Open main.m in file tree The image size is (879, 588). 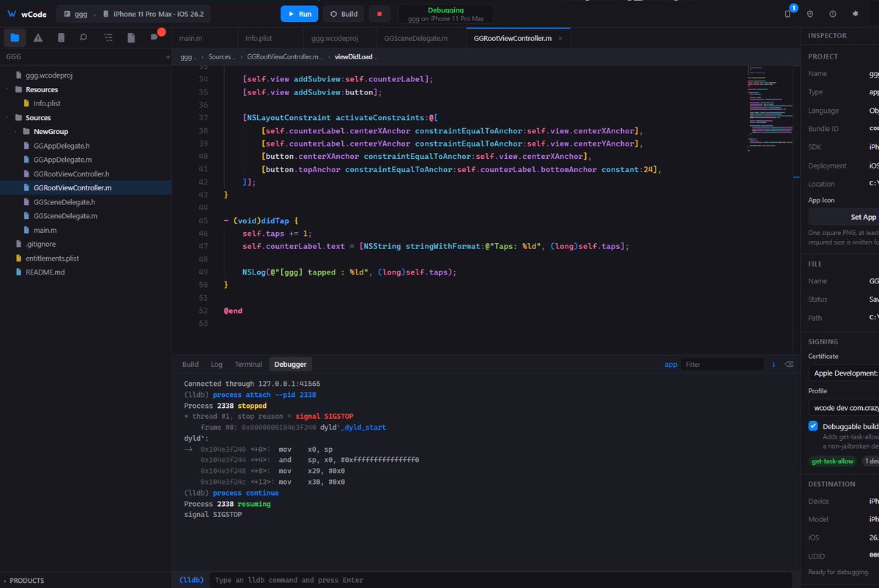point(45,231)
